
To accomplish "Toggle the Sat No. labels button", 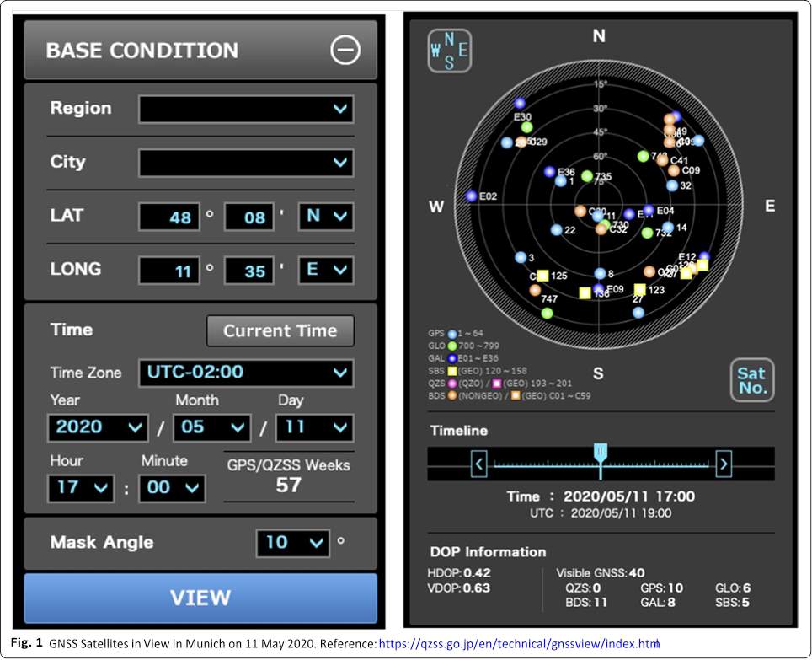I will tap(751, 380).
